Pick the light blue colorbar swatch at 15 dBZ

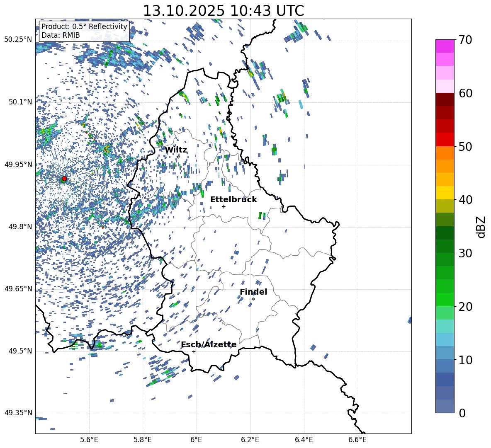coord(445,339)
